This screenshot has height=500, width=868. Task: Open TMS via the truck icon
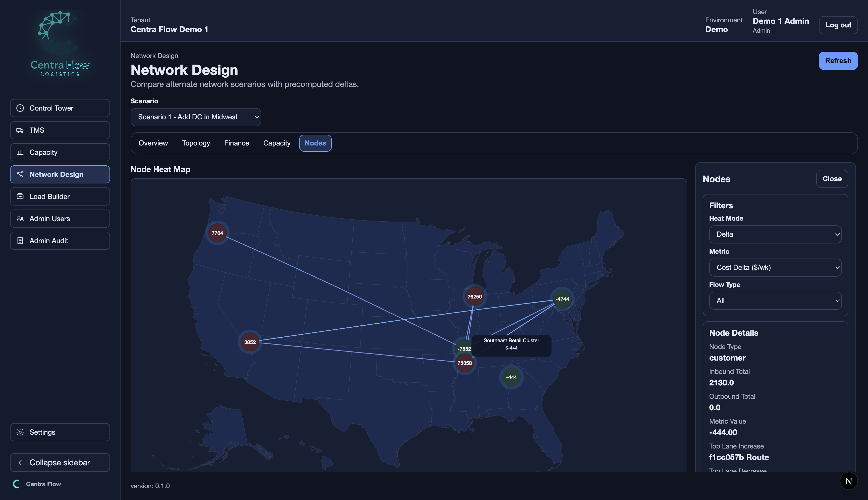point(20,130)
